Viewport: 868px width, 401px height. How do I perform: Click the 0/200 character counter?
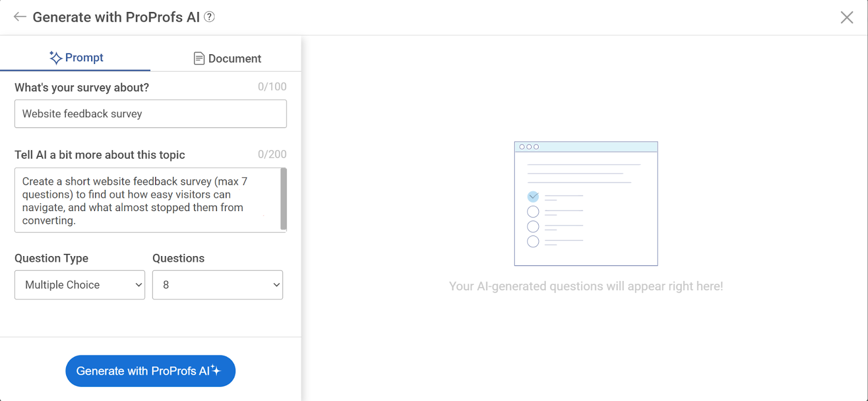(x=272, y=155)
